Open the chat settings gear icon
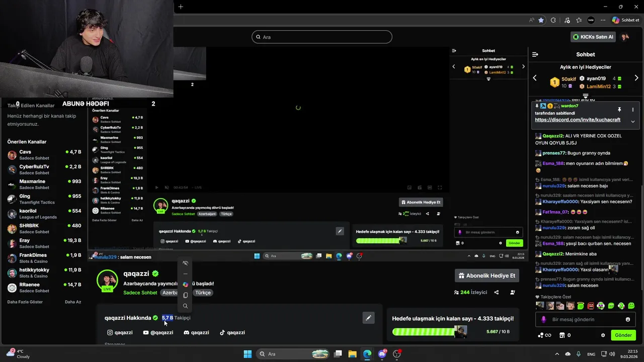 click(x=603, y=335)
